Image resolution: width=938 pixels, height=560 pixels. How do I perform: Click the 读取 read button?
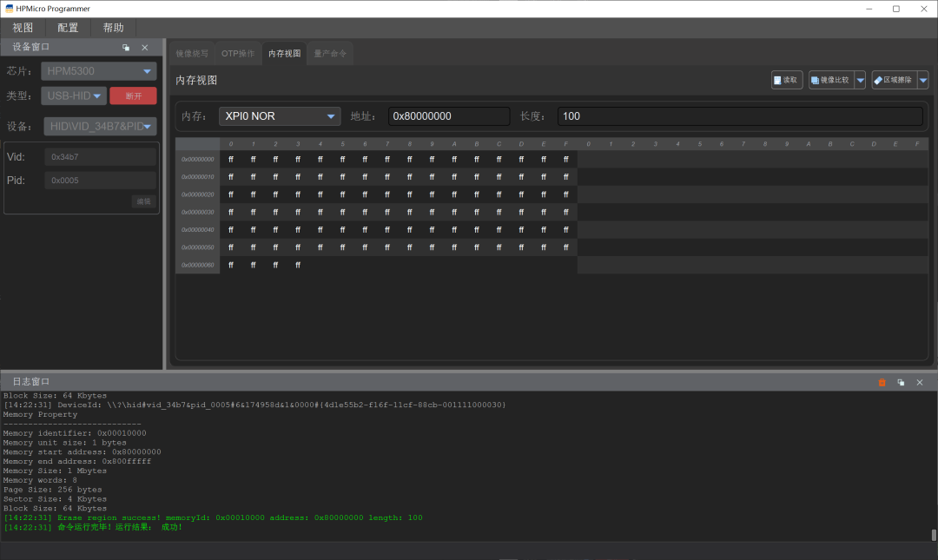point(787,80)
